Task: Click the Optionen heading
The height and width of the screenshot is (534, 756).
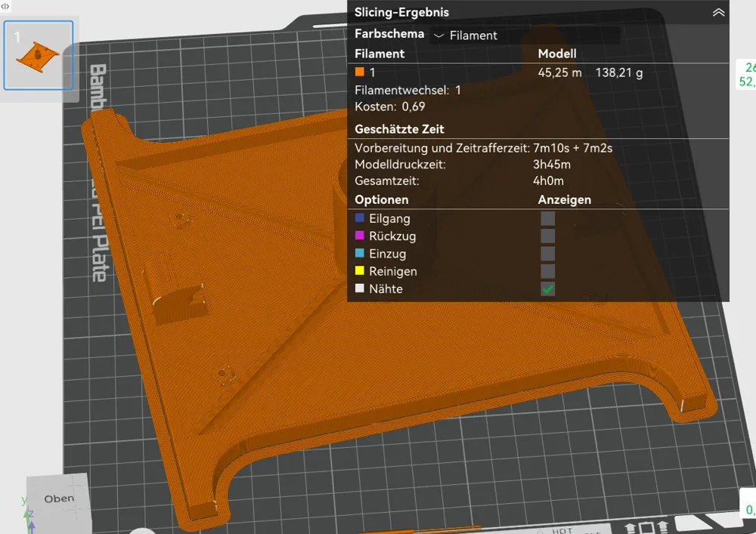Action: [381, 200]
